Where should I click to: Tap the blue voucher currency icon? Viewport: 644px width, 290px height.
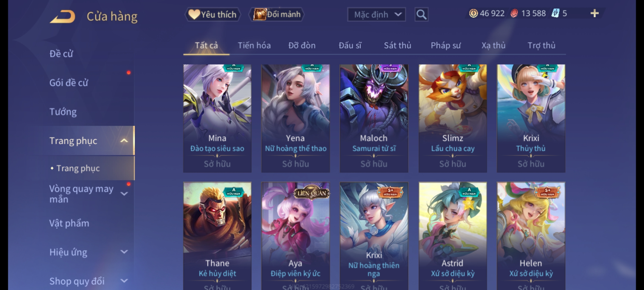coord(555,13)
